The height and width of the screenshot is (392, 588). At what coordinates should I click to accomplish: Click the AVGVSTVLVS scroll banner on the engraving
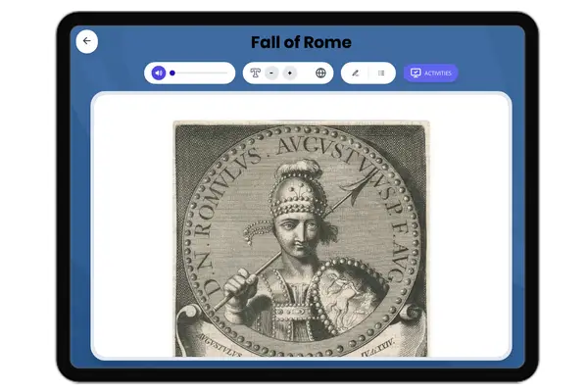pyautogui.click(x=220, y=344)
